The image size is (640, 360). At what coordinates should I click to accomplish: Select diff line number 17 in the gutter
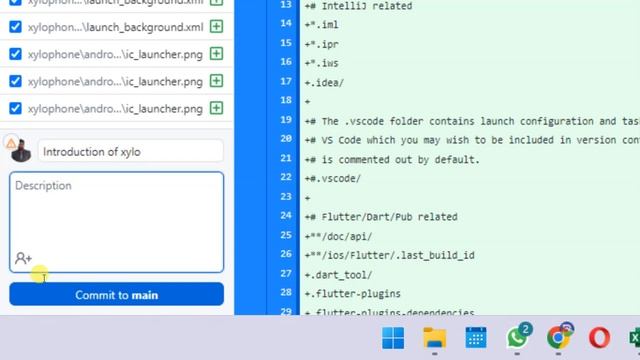click(286, 82)
